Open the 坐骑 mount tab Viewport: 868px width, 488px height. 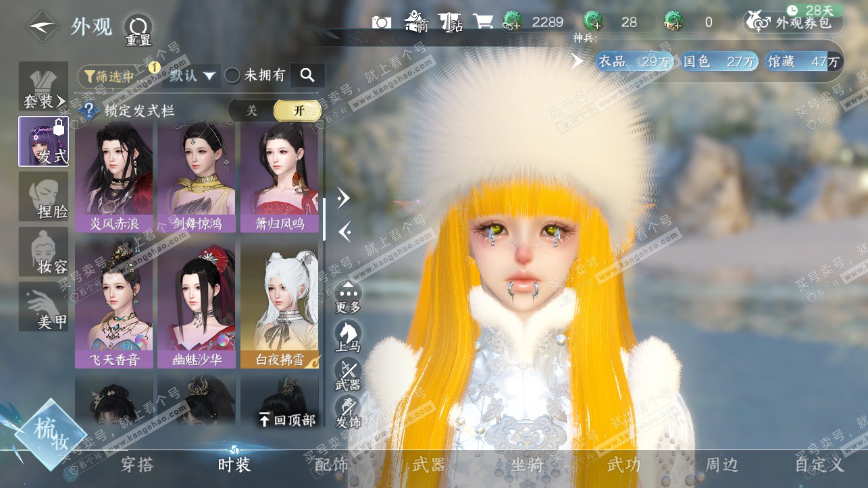527,464
